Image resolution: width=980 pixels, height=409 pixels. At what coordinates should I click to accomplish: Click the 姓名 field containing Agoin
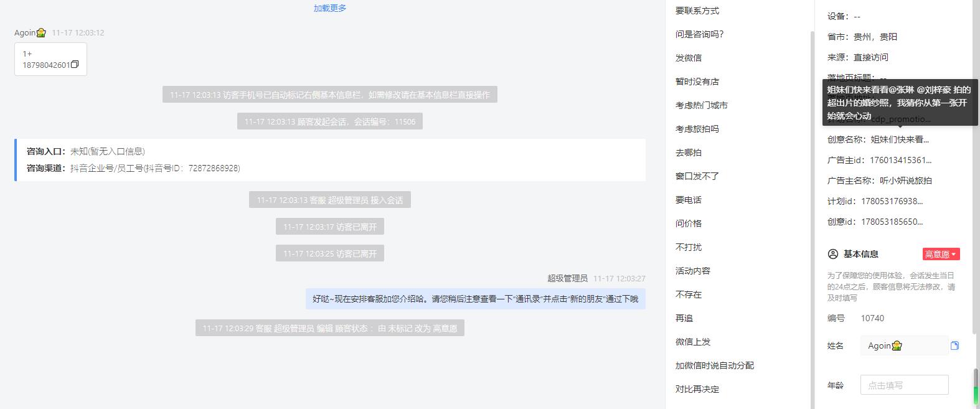(x=905, y=346)
